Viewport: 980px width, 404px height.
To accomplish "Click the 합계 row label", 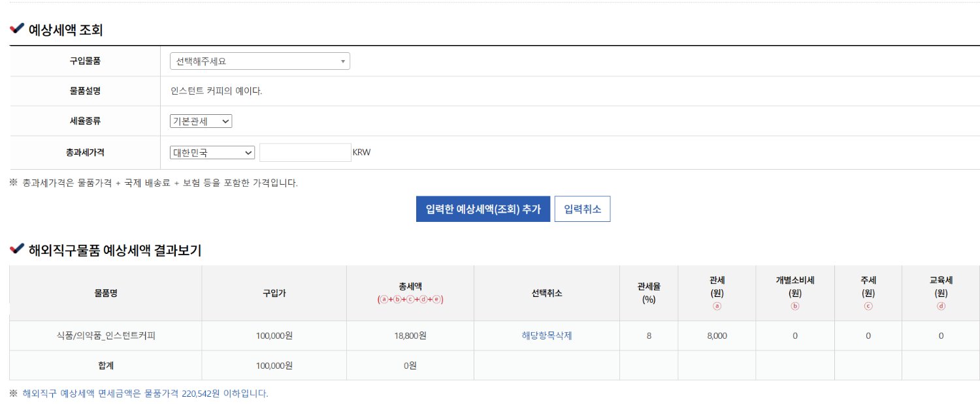I will coord(106,365).
